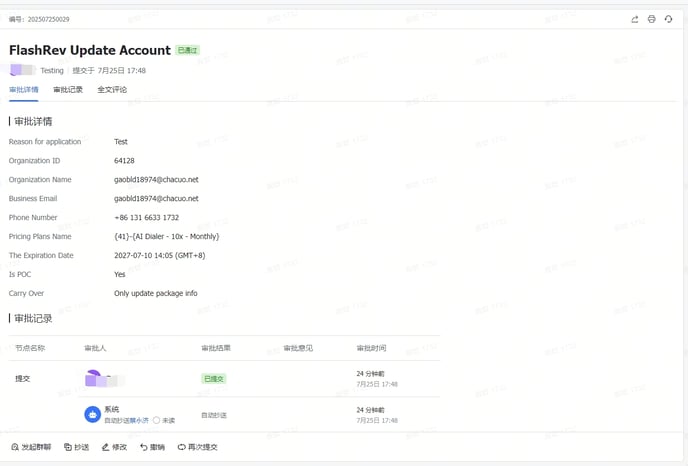Screen dimensions: 688x466
Task: Click the Reason for application value Test
Action: [x=121, y=141]
